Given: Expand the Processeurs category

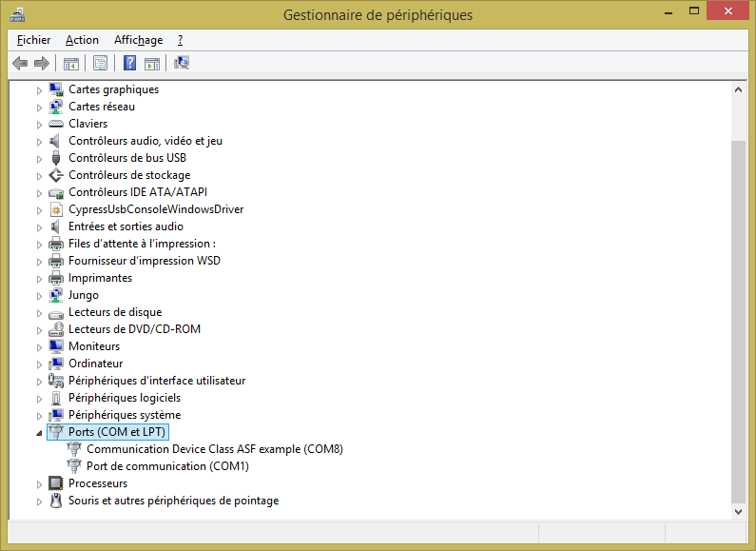Looking at the screenshot, I should pyautogui.click(x=40, y=483).
